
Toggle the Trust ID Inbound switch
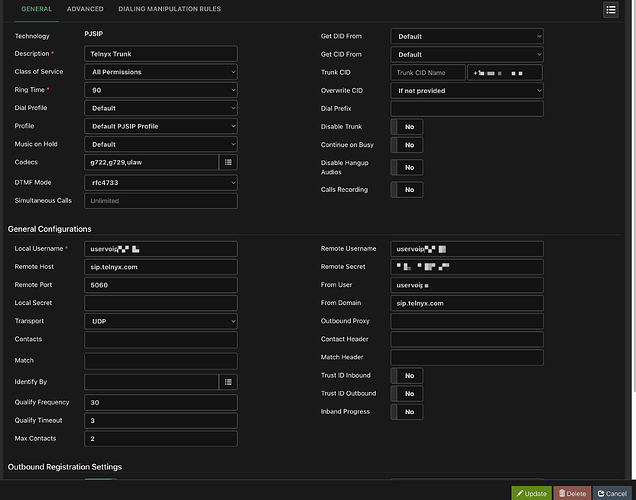click(x=407, y=376)
